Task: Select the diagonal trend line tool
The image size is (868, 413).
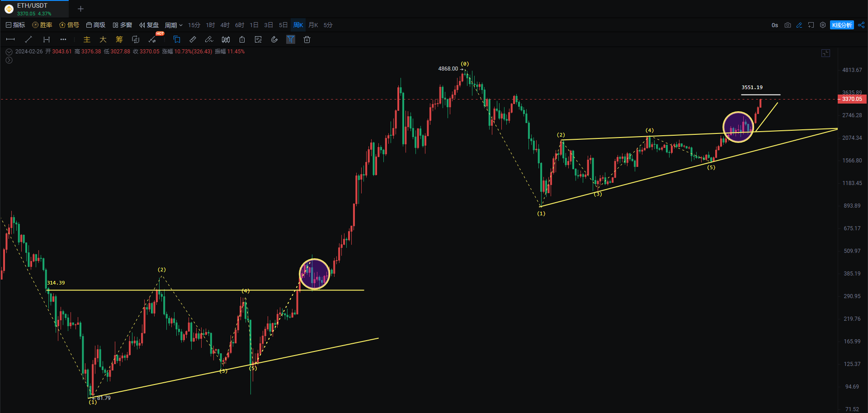Action: coord(28,39)
